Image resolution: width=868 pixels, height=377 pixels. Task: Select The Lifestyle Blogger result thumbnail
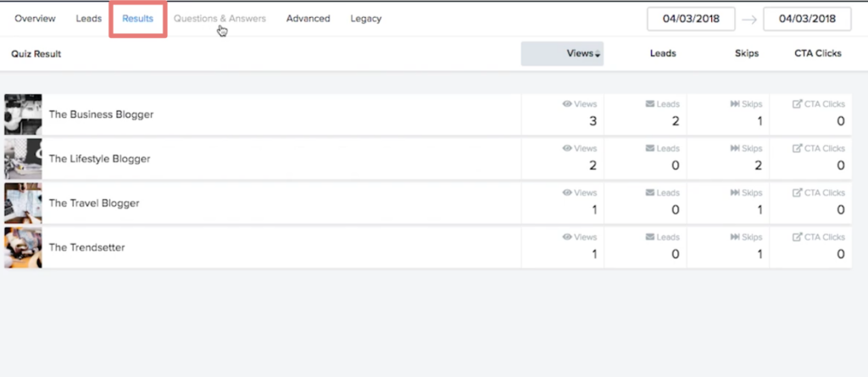tap(23, 159)
